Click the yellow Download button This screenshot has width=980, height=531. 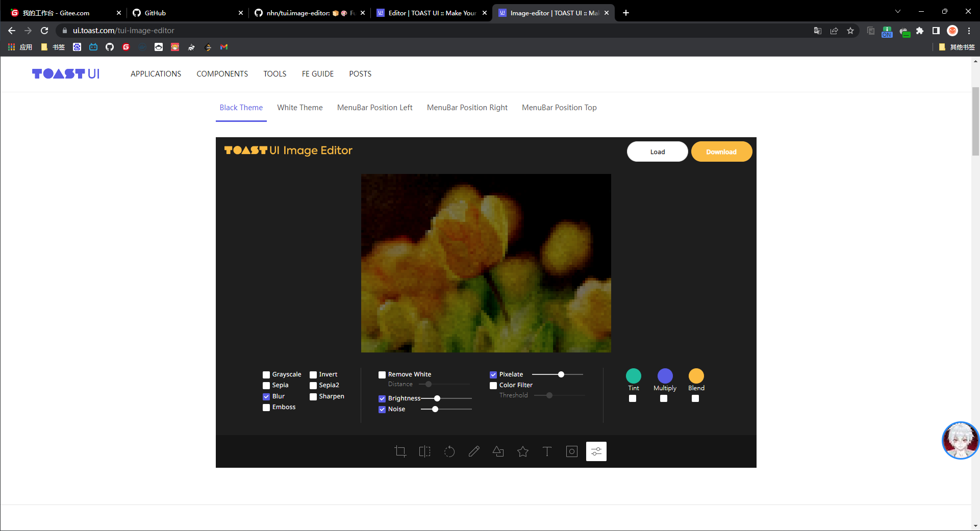click(721, 152)
